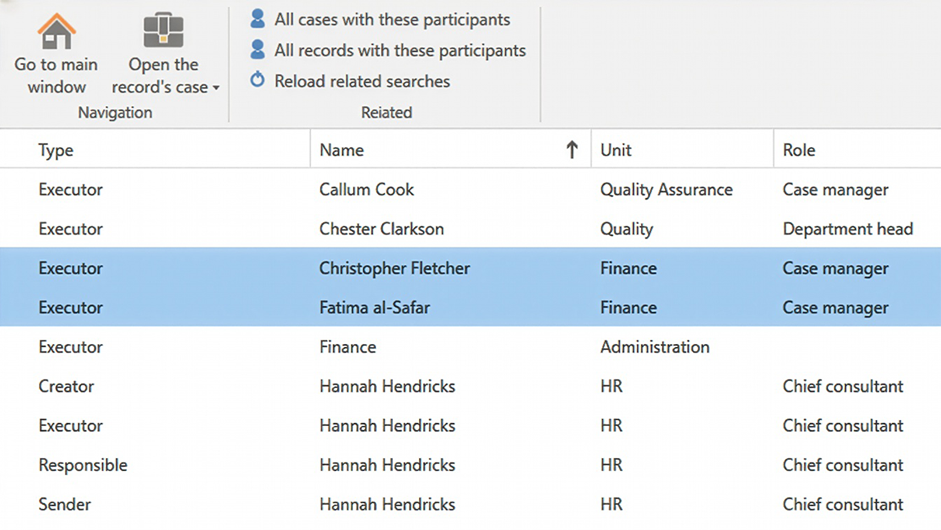Click the Reload related searches refresh icon
The height and width of the screenshot is (530, 941).
[258, 81]
